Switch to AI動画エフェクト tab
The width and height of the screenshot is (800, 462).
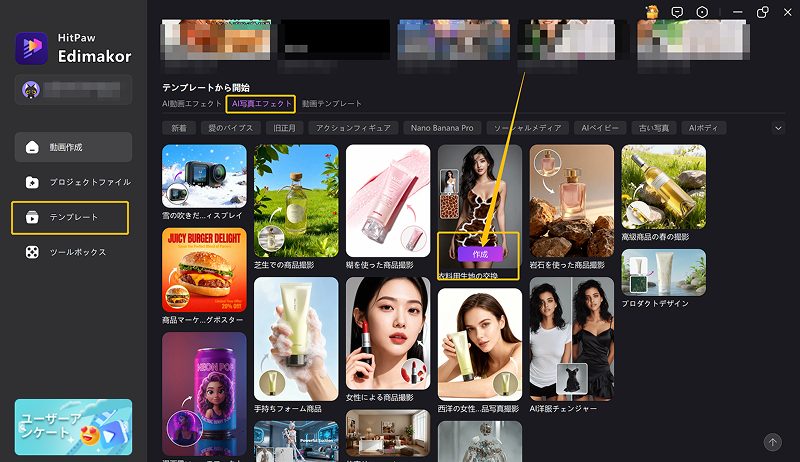point(192,104)
